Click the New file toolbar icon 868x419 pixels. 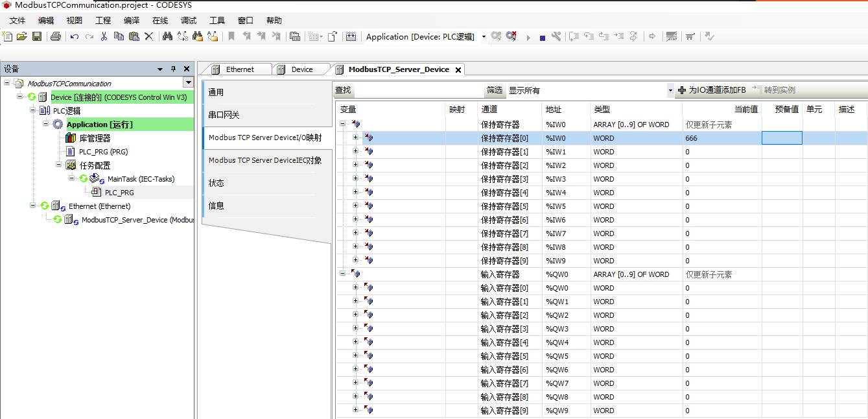coord(8,36)
